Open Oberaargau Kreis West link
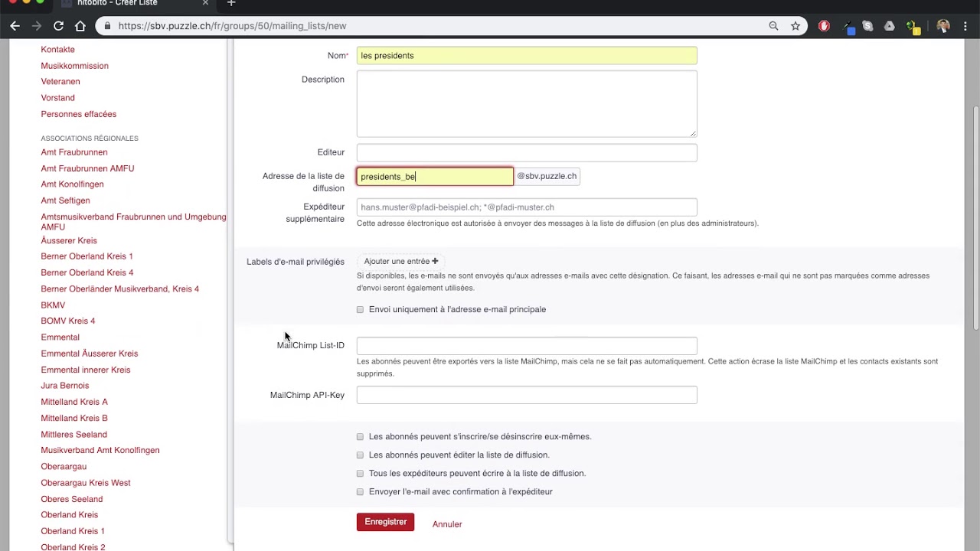Screen dimensions: 980x551 point(86,483)
